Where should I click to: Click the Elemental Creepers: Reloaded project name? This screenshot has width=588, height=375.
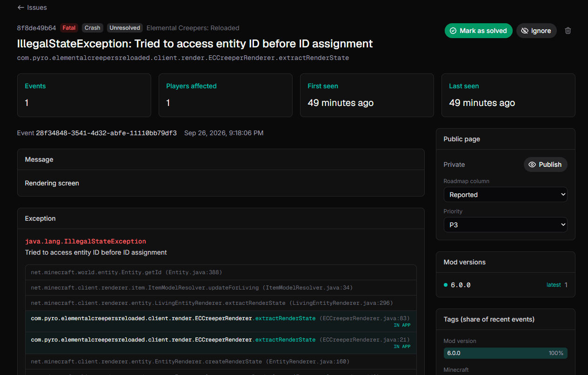point(193,28)
